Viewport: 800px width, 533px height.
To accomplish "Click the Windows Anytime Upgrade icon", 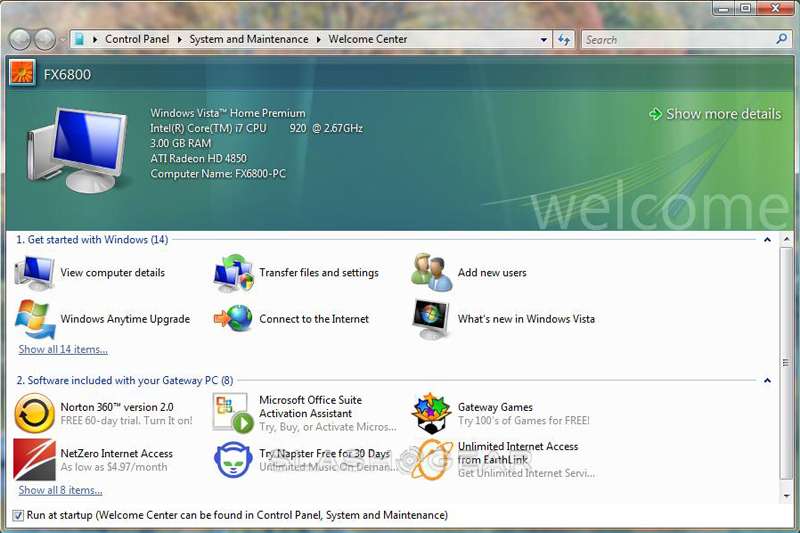I will click(x=35, y=319).
